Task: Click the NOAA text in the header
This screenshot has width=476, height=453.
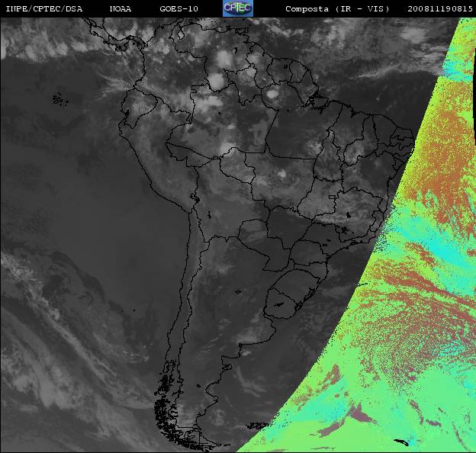Action: (x=121, y=9)
